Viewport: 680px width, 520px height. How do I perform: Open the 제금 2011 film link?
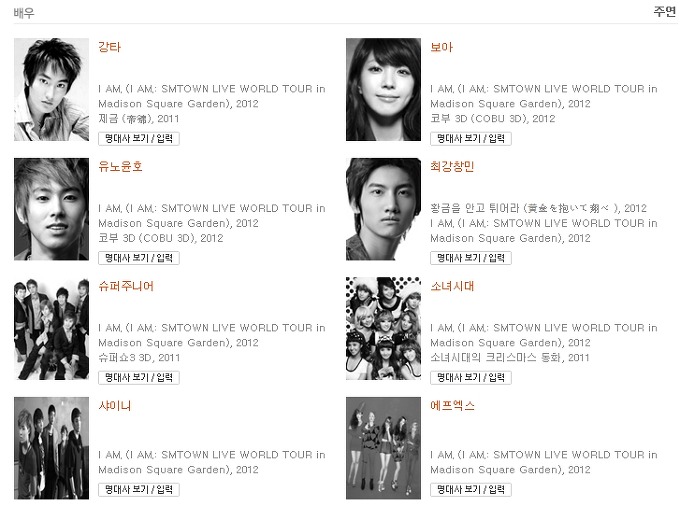(x=139, y=119)
